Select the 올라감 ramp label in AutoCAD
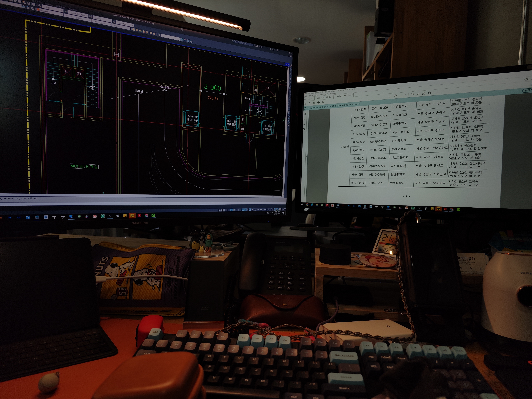Screen dimensions: 532x399 coord(165,87)
